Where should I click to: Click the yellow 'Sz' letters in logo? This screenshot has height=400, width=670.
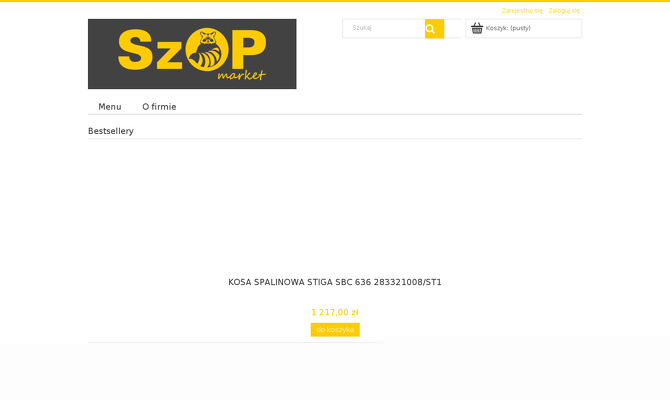click(x=150, y=50)
